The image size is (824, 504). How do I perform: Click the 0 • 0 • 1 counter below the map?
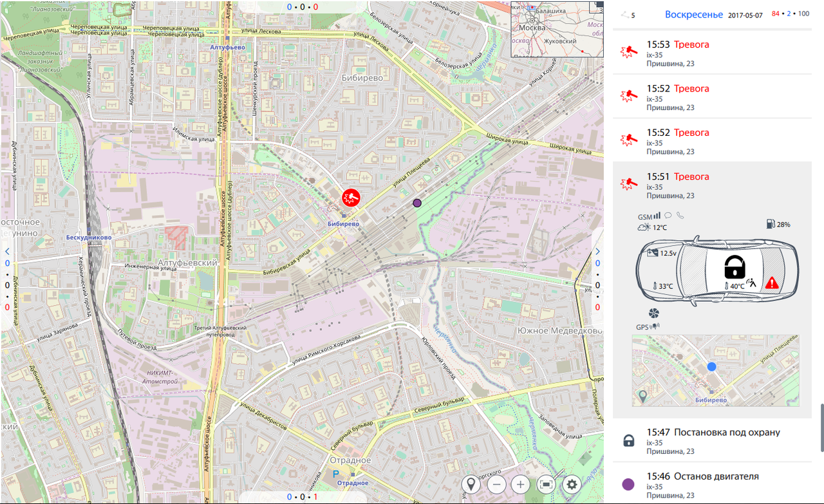303,497
